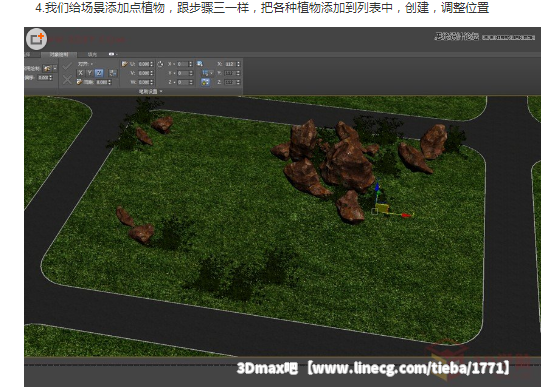Click the rotation Y value field
The image size is (549, 387).
coord(183,73)
